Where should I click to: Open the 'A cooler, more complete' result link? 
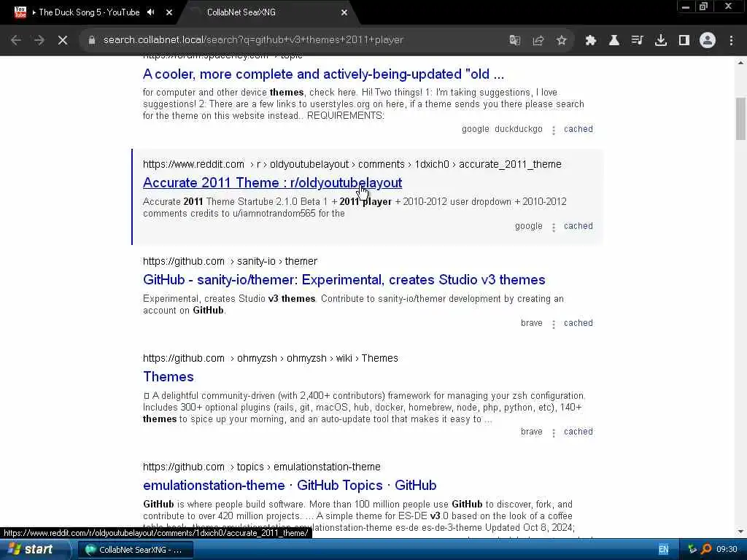tap(323, 74)
